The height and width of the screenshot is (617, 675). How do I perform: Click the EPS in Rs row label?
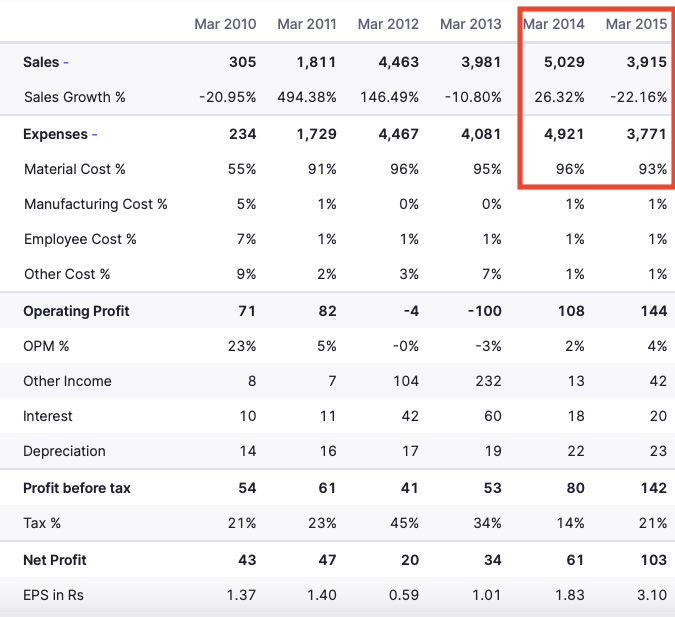tap(54, 595)
